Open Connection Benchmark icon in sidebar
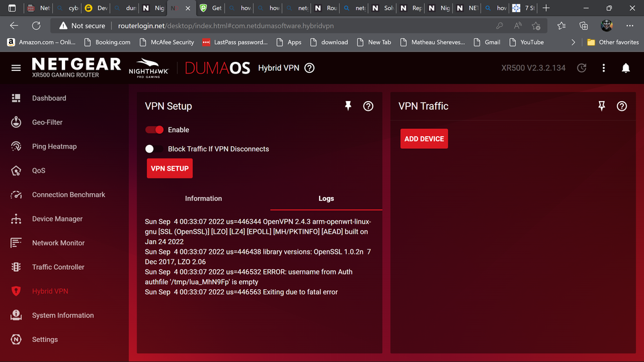The image size is (644, 362). 16,195
